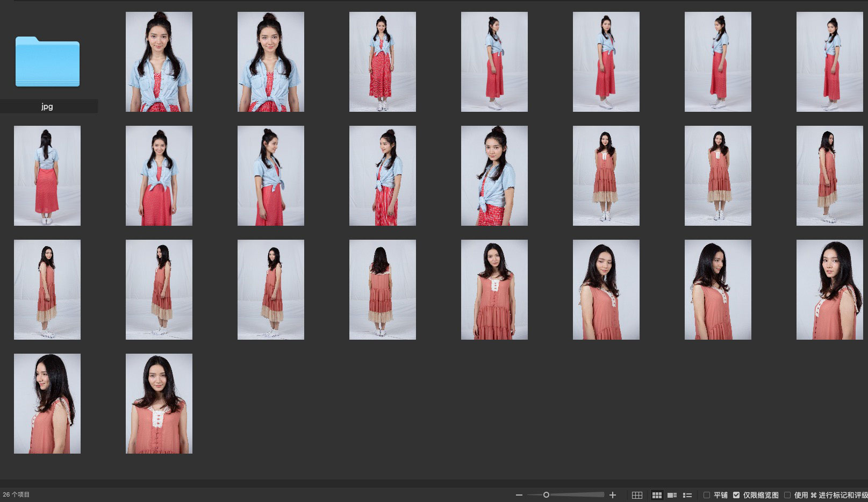The width and height of the screenshot is (868, 502).
Task: Switch to thumbnails view icon
Action: point(657,495)
